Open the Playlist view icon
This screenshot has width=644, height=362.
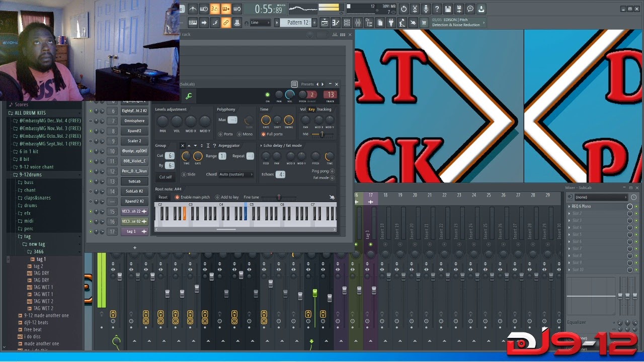[x=325, y=23]
